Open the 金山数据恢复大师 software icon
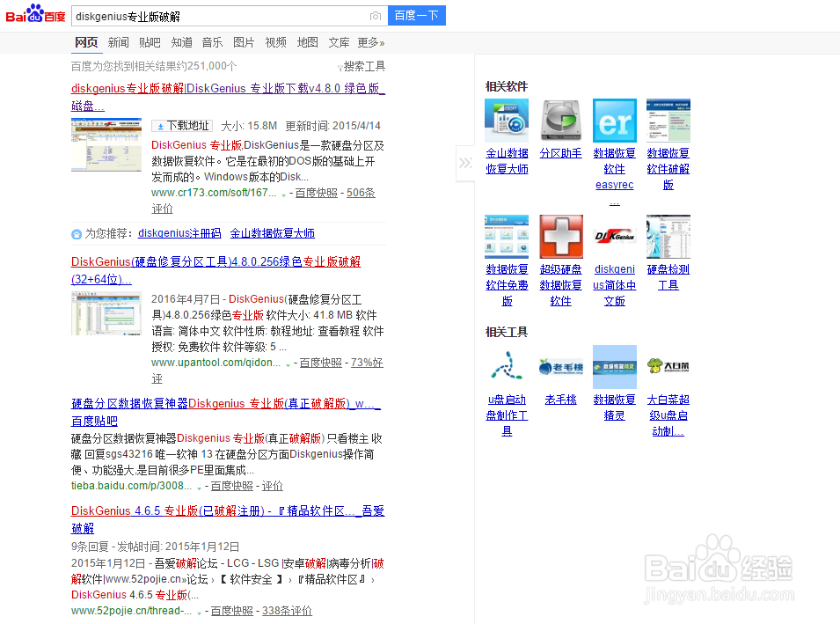This screenshot has height=624, width=840. click(507, 121)
